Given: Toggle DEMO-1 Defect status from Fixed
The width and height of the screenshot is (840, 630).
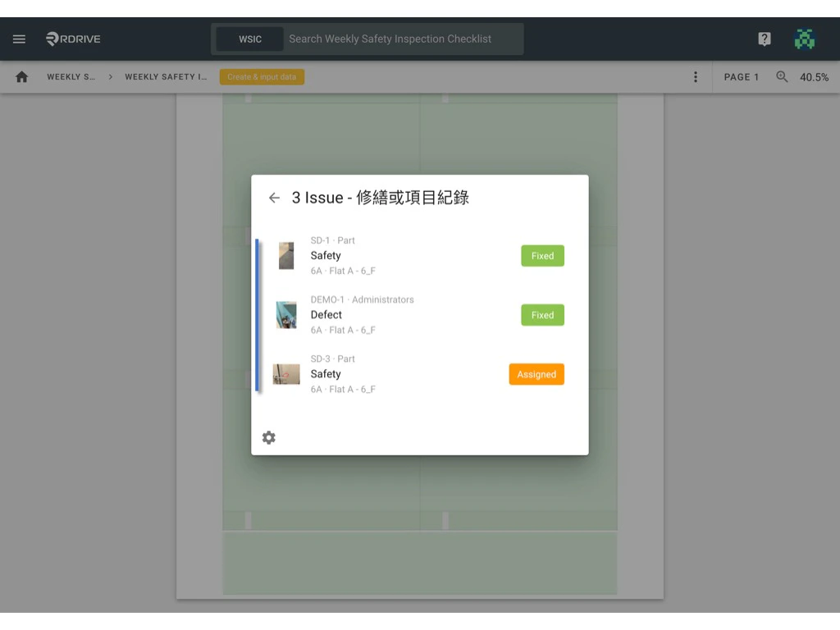Looking at the screenshot, I should coord(542,314).
